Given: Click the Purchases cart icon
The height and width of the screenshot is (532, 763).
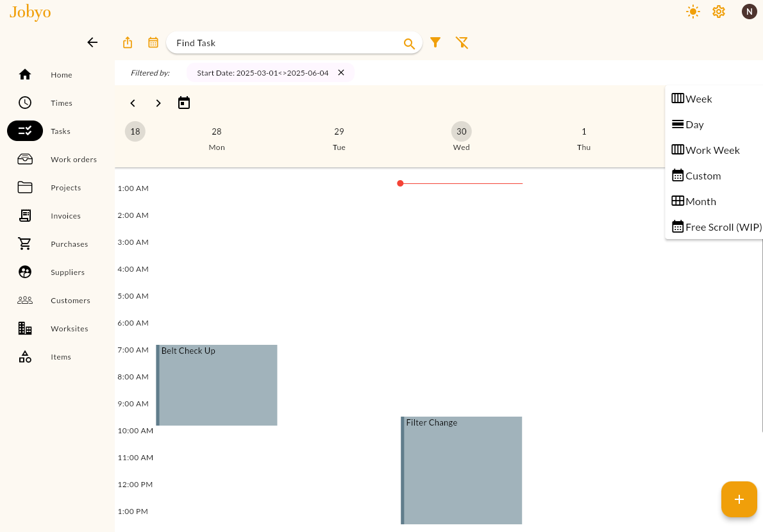Looking at the screenshot, I should coord(24,244).
